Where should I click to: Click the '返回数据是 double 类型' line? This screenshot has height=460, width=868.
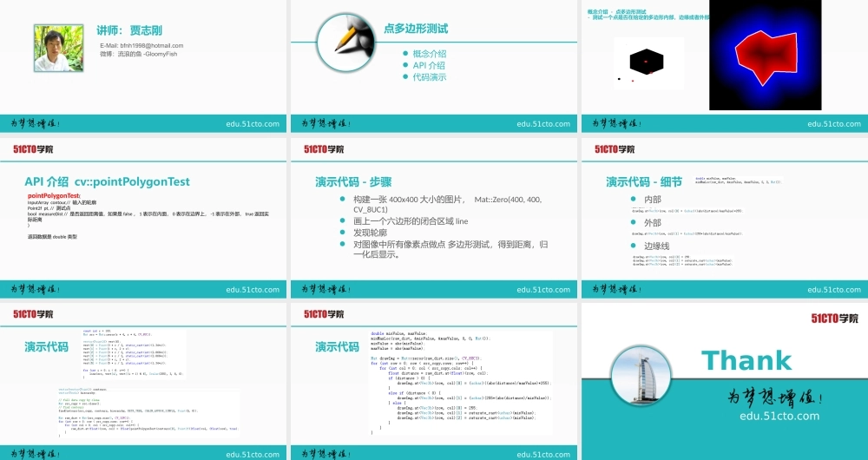(x=53, y=236)
